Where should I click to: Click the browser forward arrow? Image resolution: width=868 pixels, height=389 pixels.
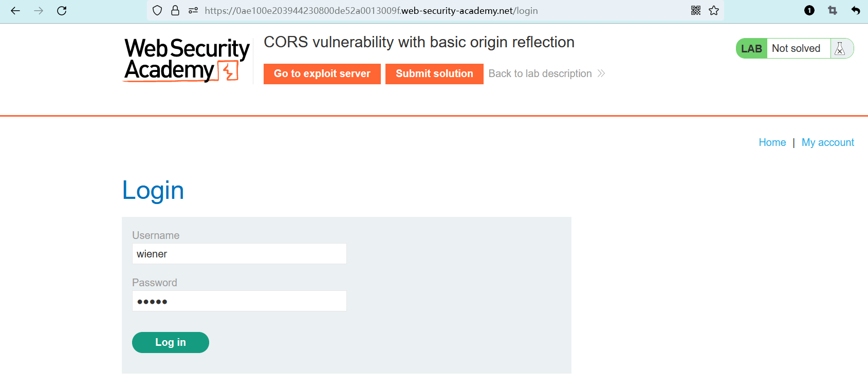click(x=39, y=11)
